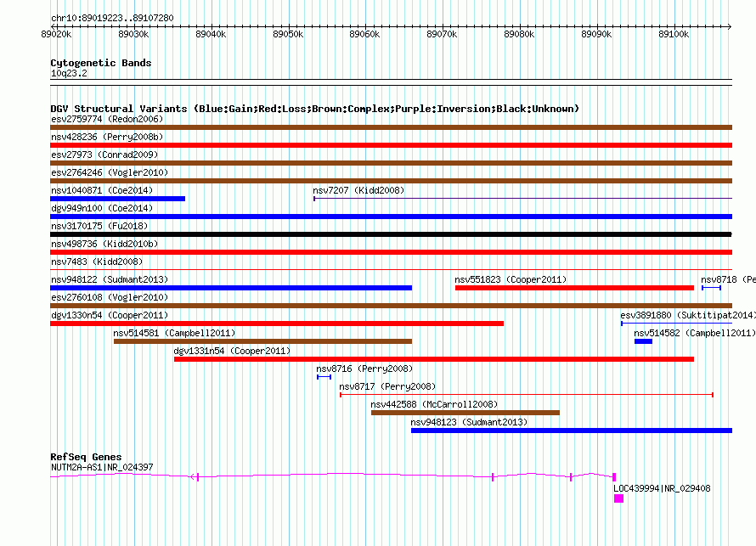Image resolution: width=756 pixels, height=546 pixels.
Task: Click the right arrowhead of the ruler
Action: [730, 26]
